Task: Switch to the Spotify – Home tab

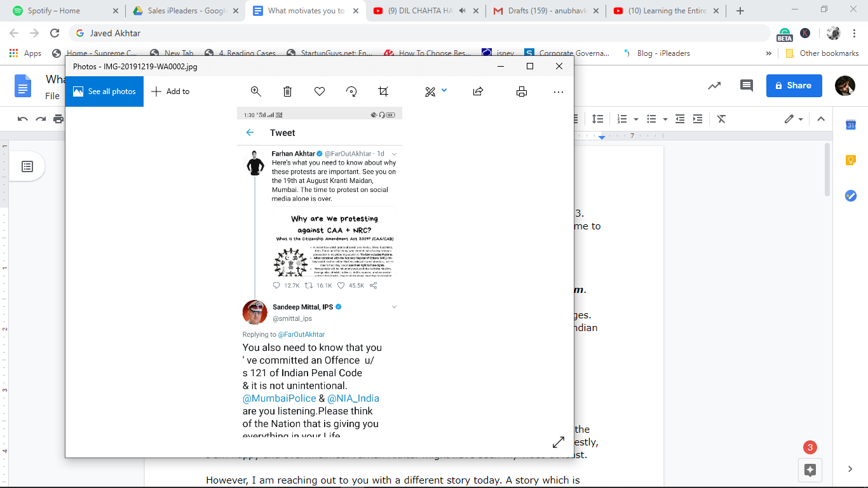Action: click(x=62, y=11)
